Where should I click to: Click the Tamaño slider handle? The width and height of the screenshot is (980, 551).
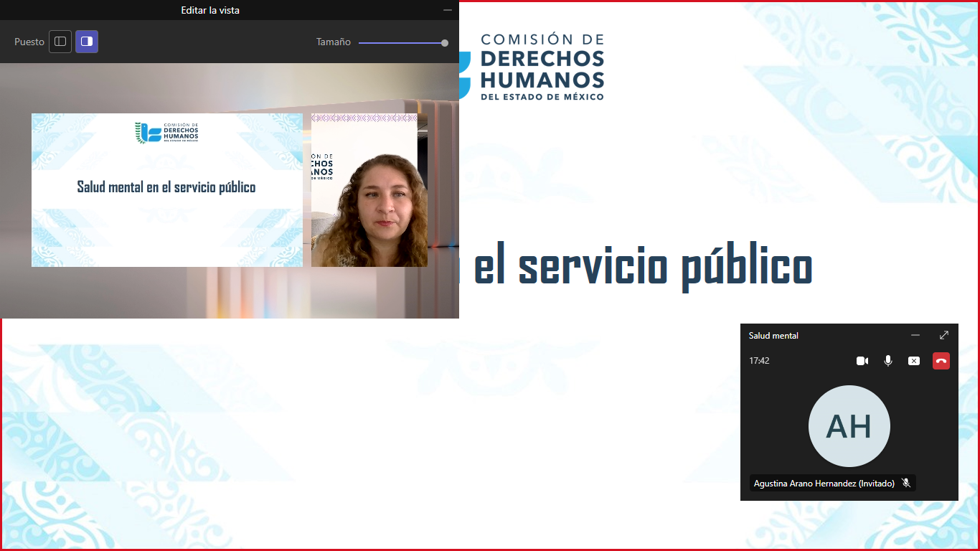point(445,43)
